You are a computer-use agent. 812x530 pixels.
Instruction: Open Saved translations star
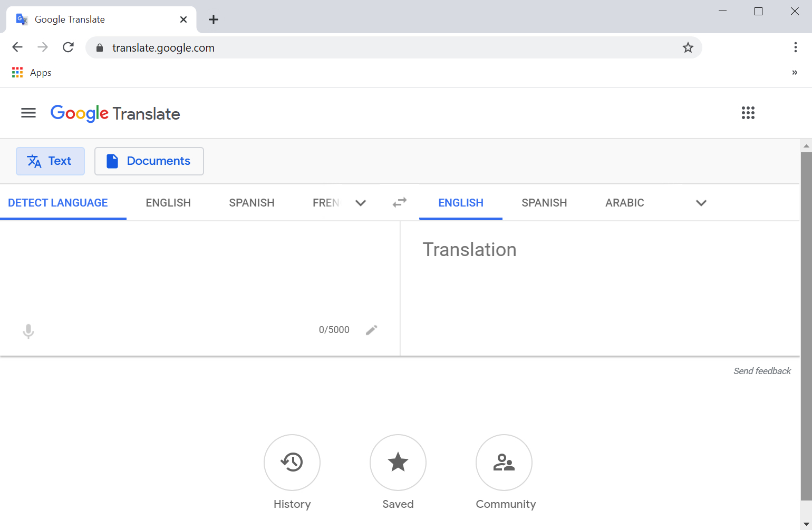[x=398, y=463]
